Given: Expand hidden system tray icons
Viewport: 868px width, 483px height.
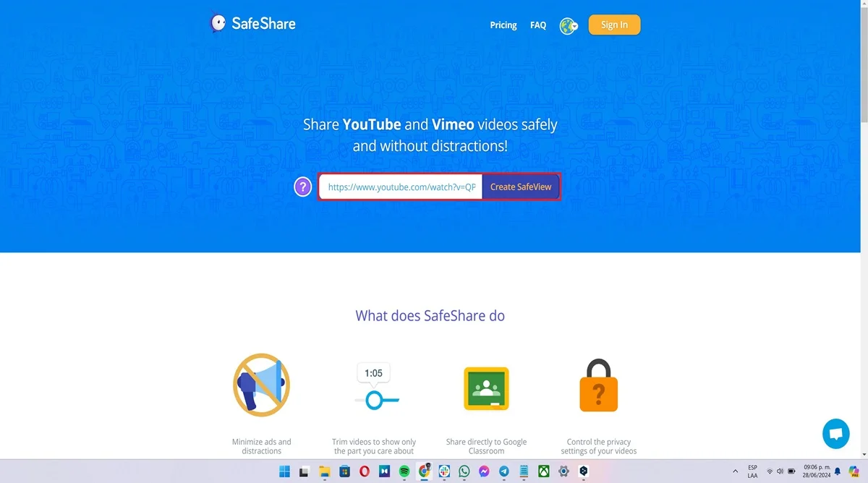Looking at the screenshot, I should [x=736, y=471].
